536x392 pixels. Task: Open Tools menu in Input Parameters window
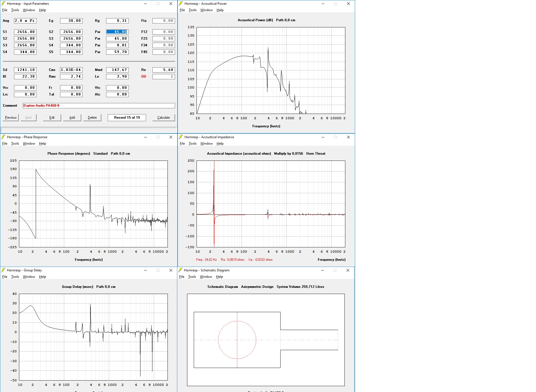pyautogui.click(x=15, y=10)
